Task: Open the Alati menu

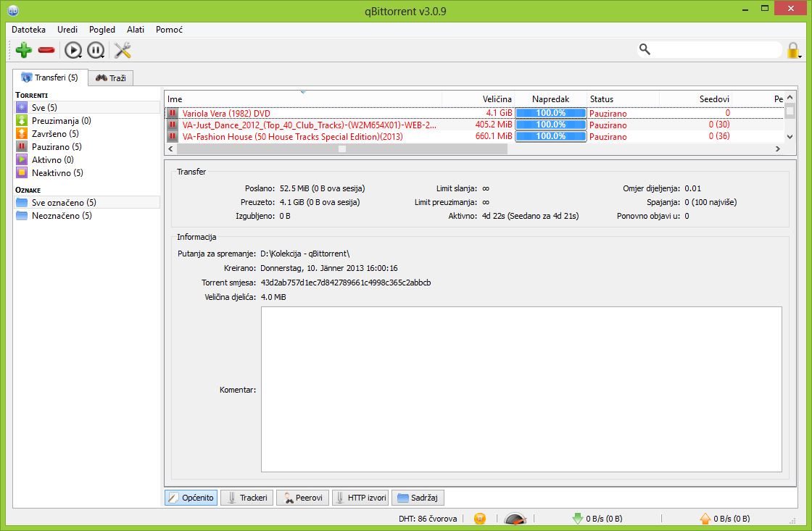Action: tap(135, 30)
